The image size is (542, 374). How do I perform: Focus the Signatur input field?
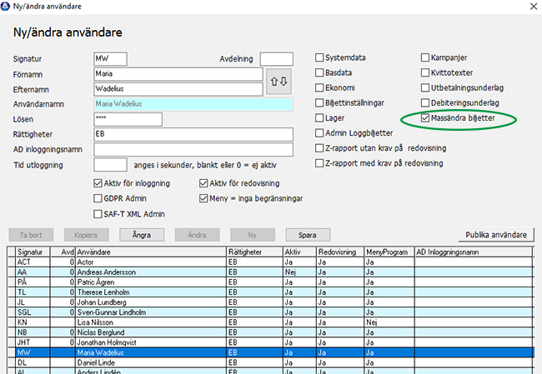(110, 59)
